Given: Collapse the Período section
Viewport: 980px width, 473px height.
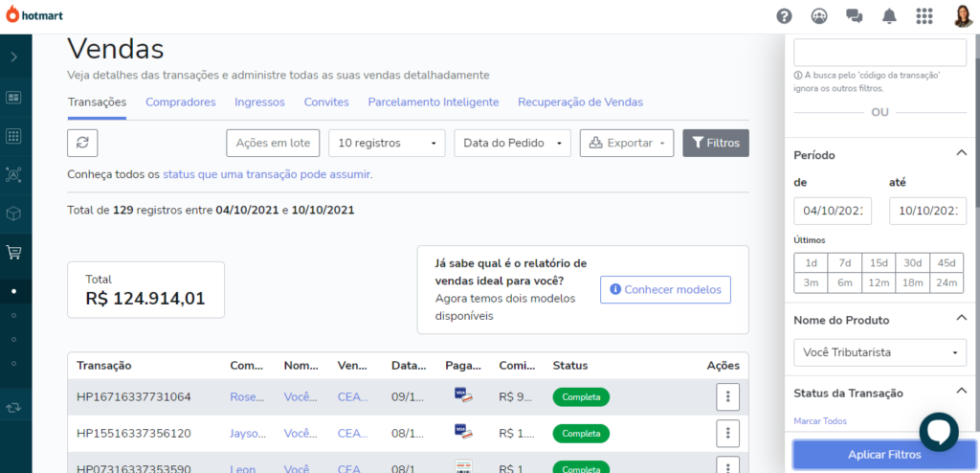Looking at the screenshot, I should click(x=961, y=154).
